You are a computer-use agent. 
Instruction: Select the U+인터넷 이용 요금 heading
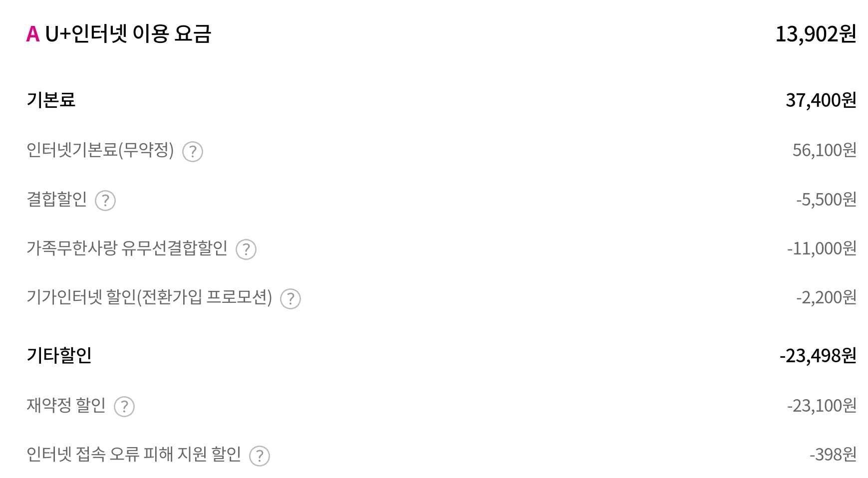tap(128, 34)
